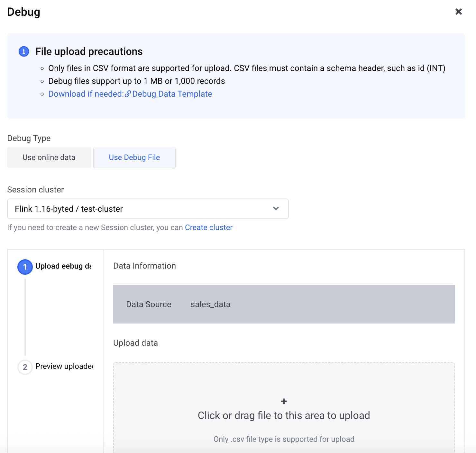
Task: Go to Upload debug data step label
Action: point(63,266)
